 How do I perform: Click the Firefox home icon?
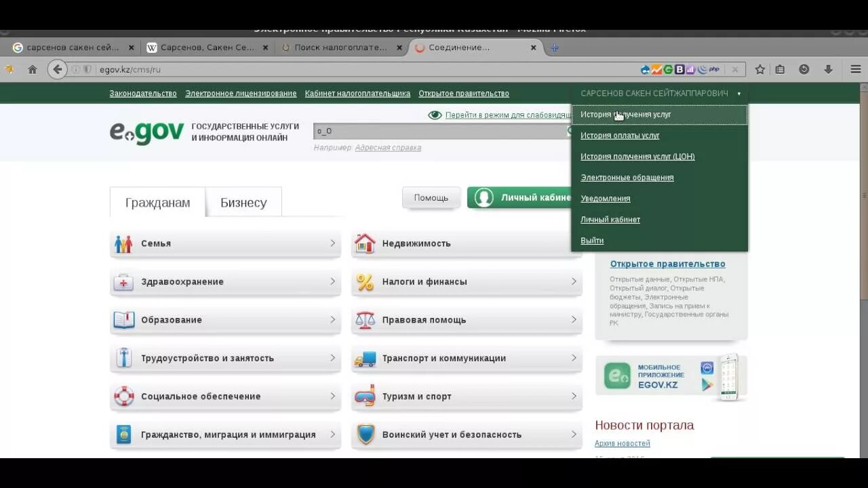pyautogui.click(x=32, y=69)
